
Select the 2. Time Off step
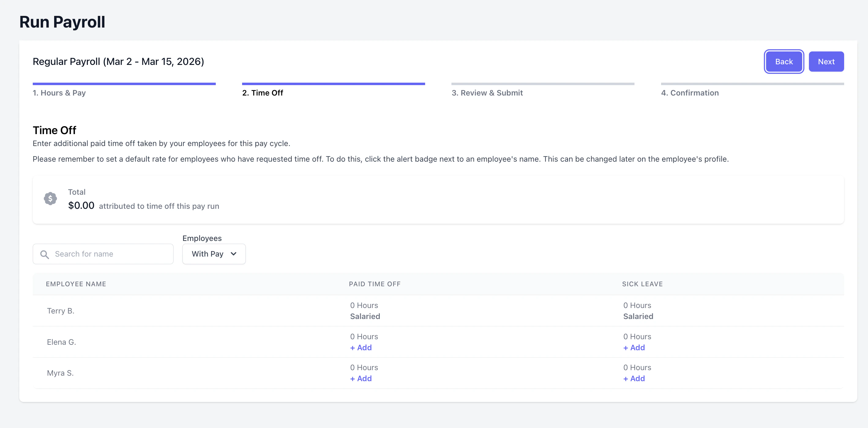click(263, 93)
